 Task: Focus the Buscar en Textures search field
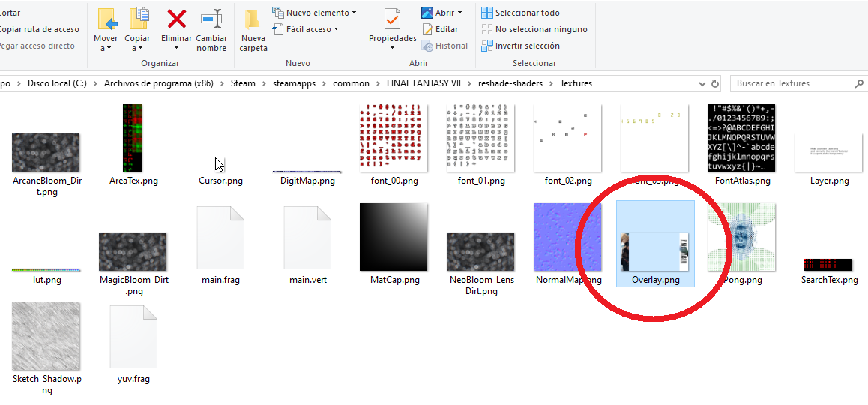tap(798, 84)
